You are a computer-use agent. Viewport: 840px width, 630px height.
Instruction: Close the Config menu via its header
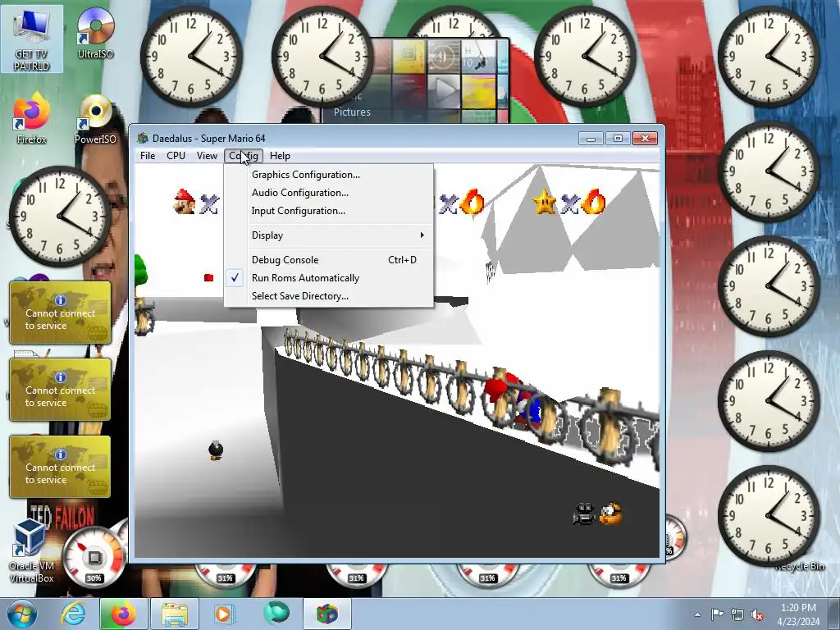click(x=244, y=156)
